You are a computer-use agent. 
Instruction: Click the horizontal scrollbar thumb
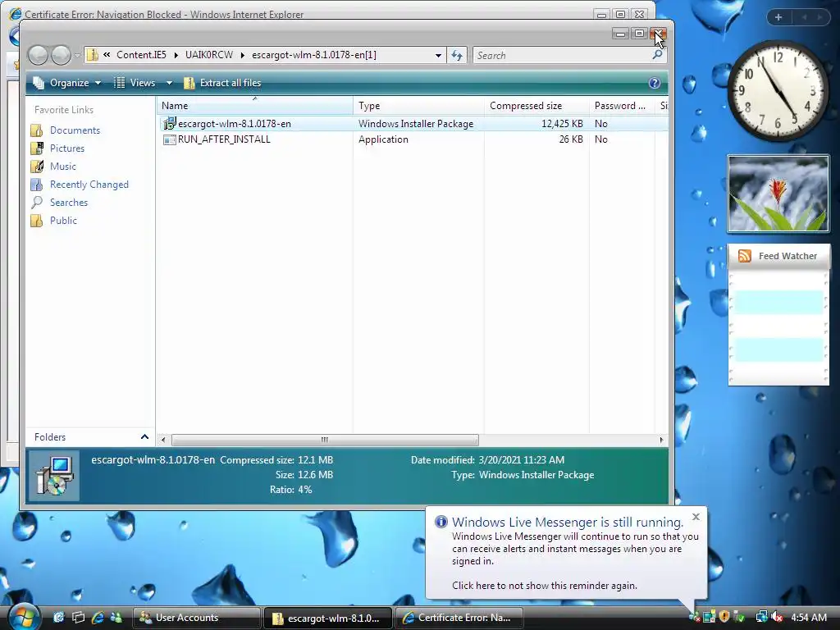pos(325,440)
